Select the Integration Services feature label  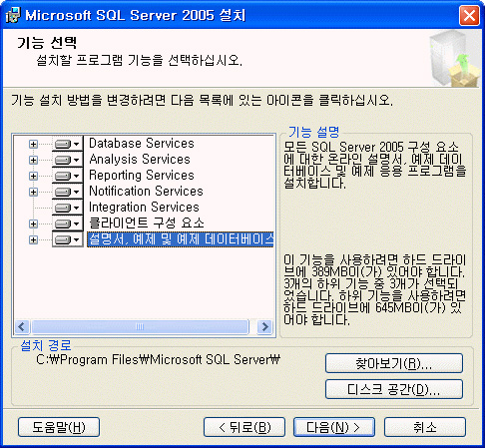click(x=144, y=208)
